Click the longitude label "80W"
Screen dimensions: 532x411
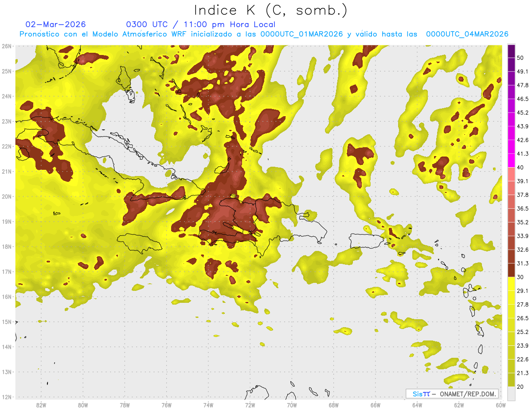tap(82, 405)
